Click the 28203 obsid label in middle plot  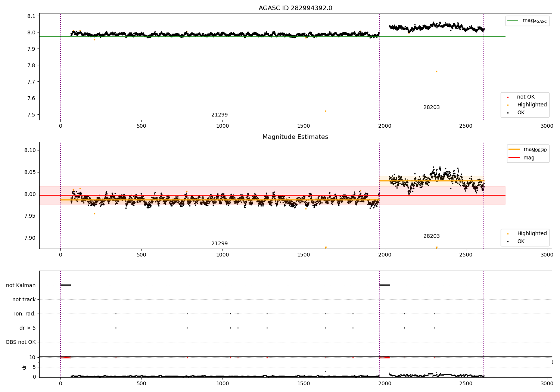pos(432,236)
